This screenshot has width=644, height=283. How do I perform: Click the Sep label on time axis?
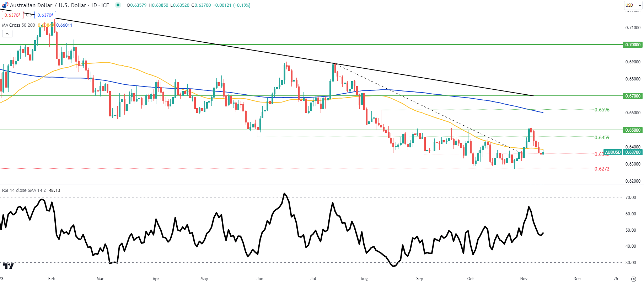click(420, 279)
